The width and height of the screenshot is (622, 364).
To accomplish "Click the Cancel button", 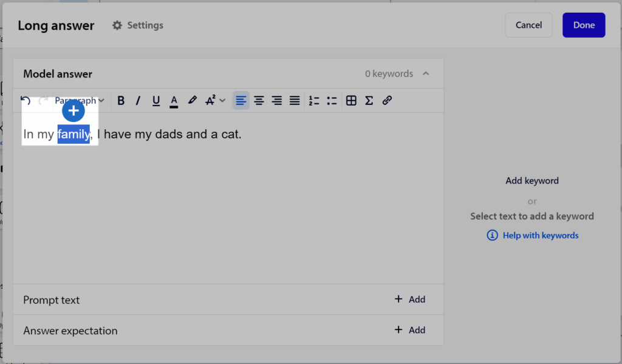I will [528, 25].
